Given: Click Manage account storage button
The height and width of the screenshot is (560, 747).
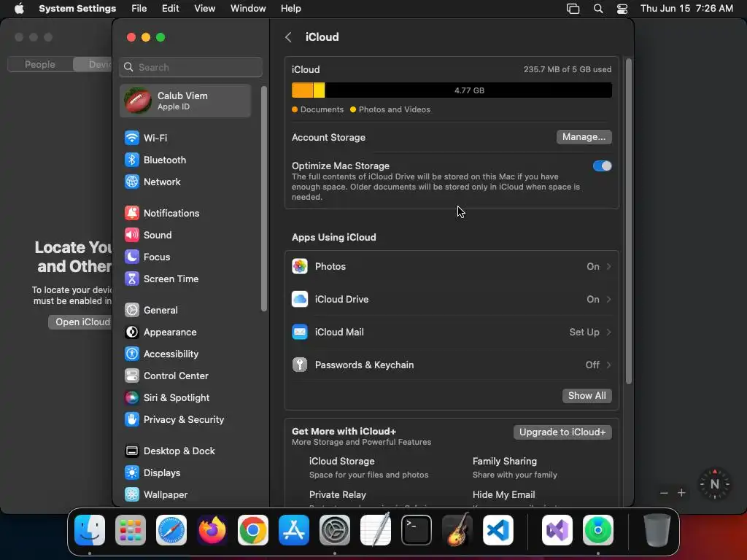Looking at the screenshot, I should pos(584,137).
